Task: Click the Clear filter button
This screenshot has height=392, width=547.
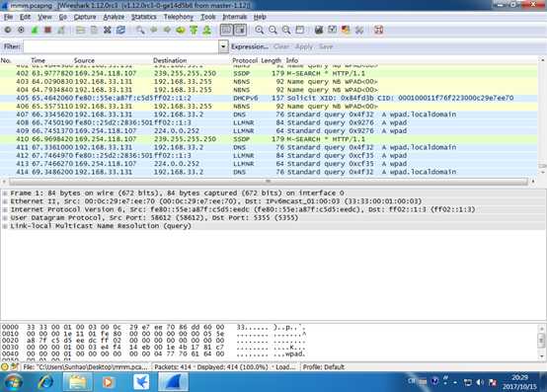Action: (x=281, y=46)
